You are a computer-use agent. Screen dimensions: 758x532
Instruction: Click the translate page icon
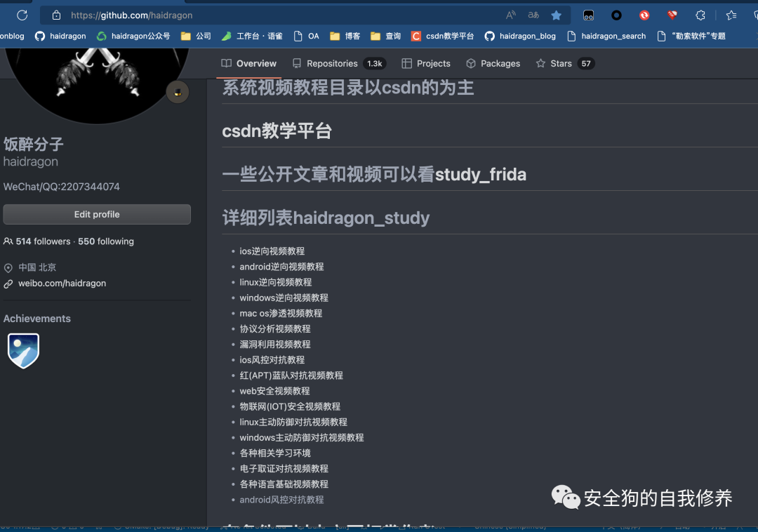tap(533, 15)
